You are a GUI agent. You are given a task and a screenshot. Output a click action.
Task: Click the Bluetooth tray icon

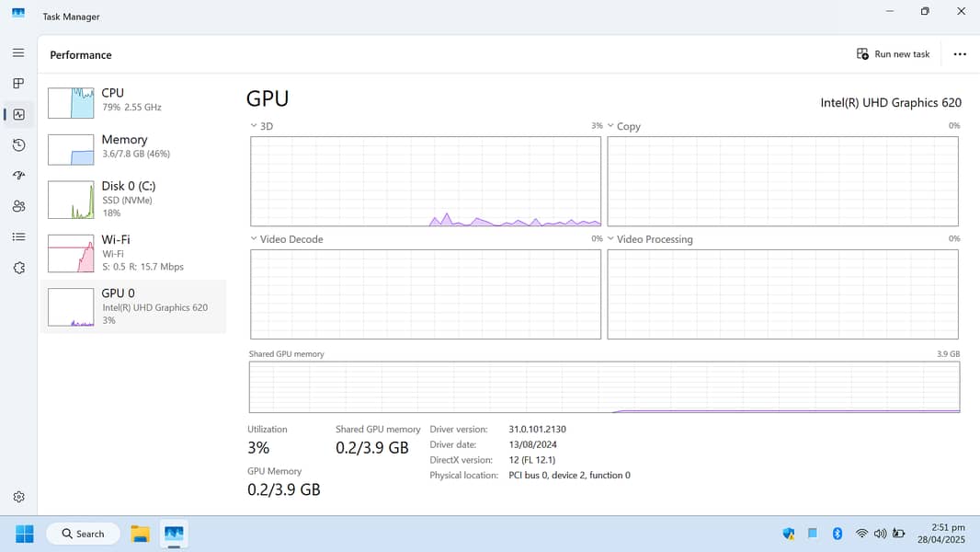[838, 534]
